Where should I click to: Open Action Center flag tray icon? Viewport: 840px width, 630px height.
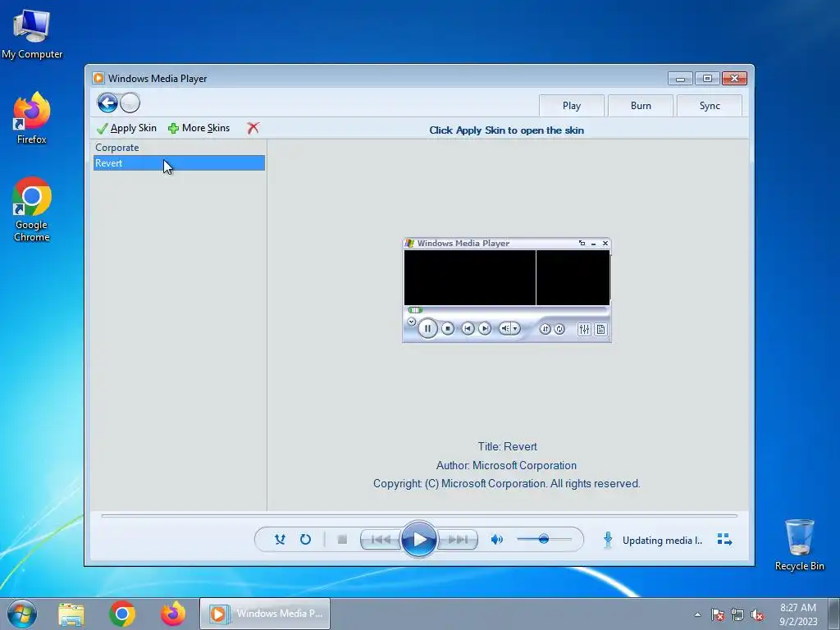pyautogui.click(x=718, y=614)
